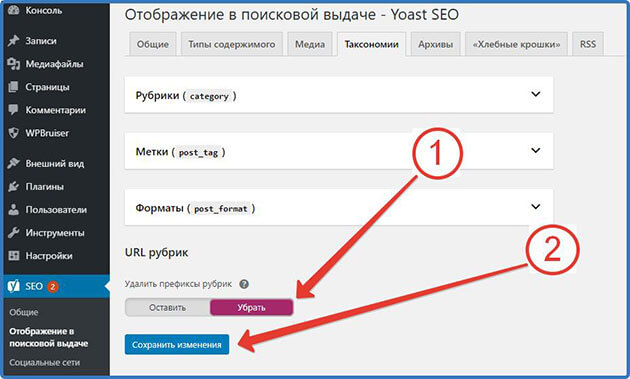
Task: Click the Консоль dashboard icon
Action: coord(13,10)
